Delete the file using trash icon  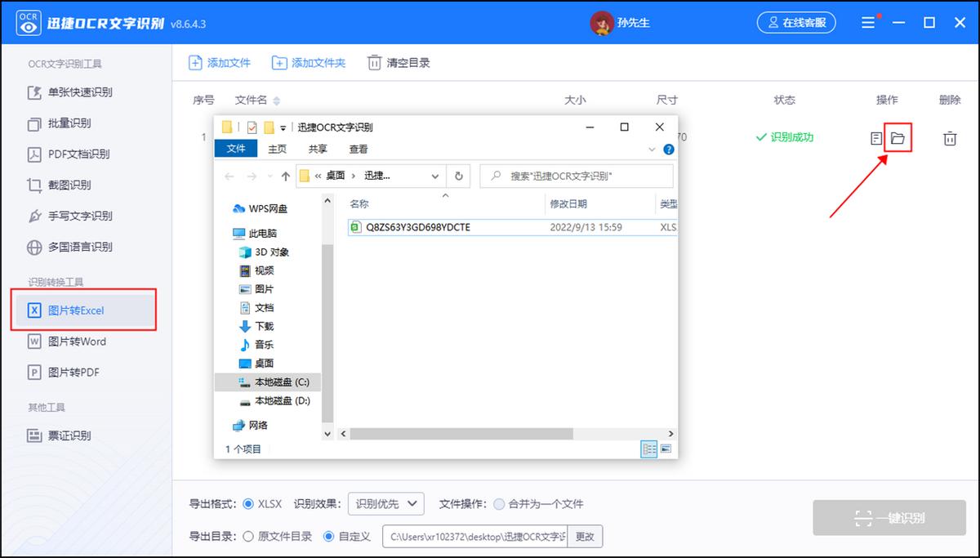950,138
